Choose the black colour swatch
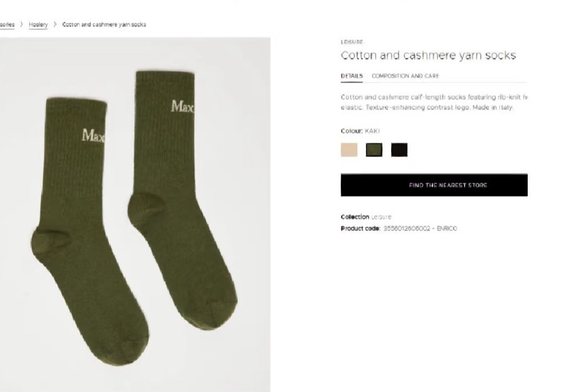The height and width of the screenshot is (392, 573). pos(399,150)
